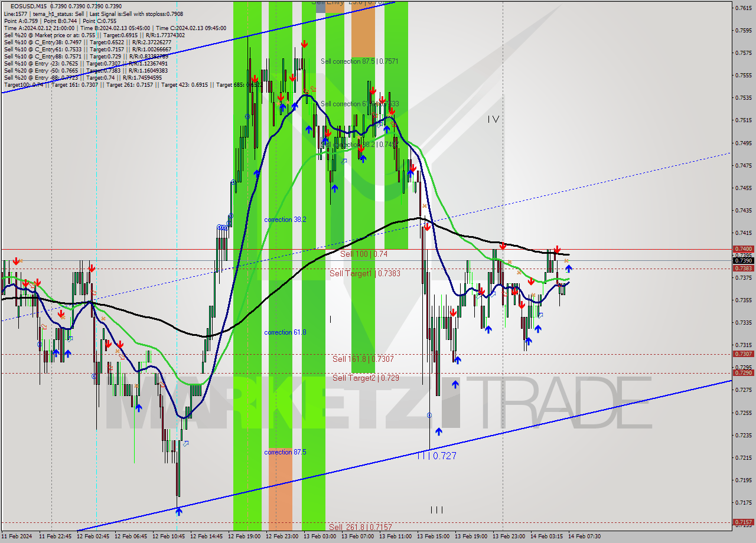Click the EOSUSD,M15 symbol title
This screenshot has width=756, height=543.
30,6
